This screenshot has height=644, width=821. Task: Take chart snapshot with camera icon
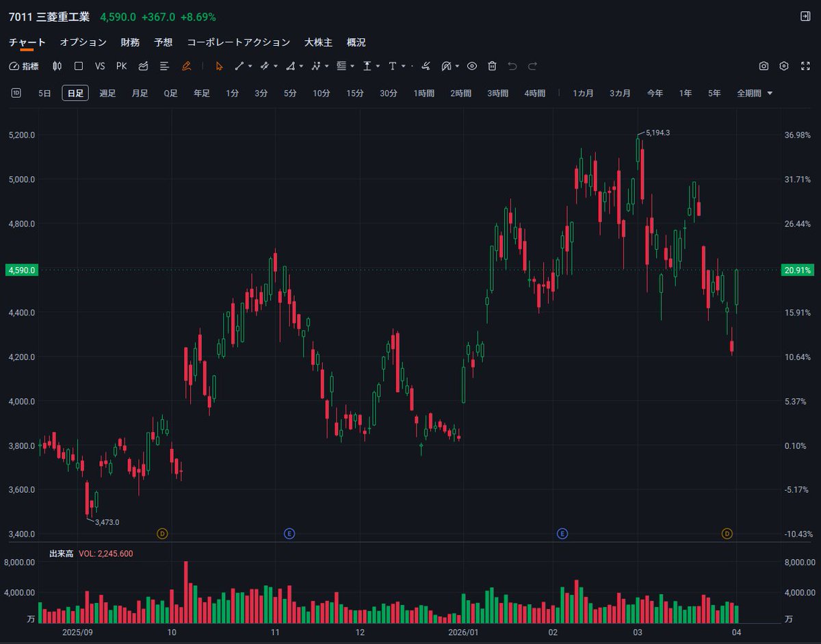click(x=764, y=66)
